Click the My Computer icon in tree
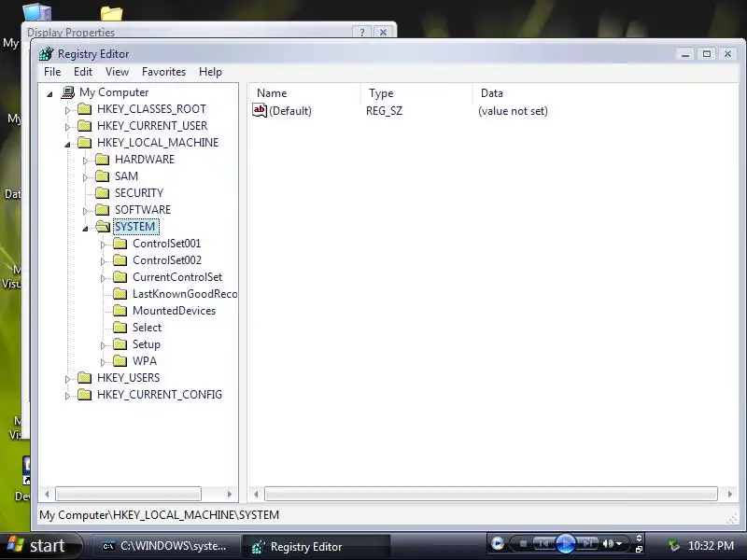The height and width of the screenshot is (560, 747). (x=68, y=91)
